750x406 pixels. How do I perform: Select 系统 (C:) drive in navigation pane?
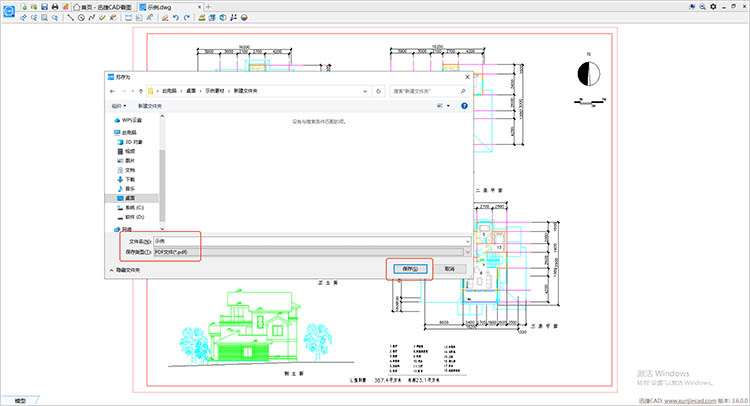coord(131,208)
